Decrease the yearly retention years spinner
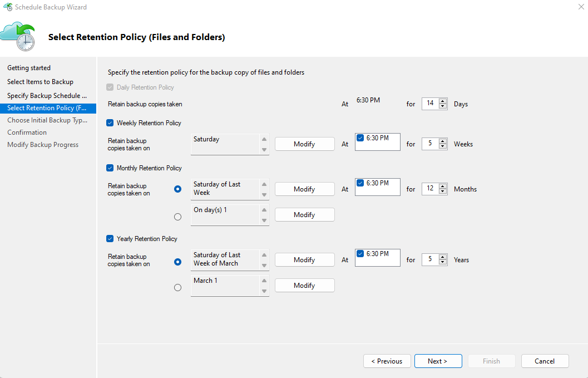588x378 pixels. (443, 262)
